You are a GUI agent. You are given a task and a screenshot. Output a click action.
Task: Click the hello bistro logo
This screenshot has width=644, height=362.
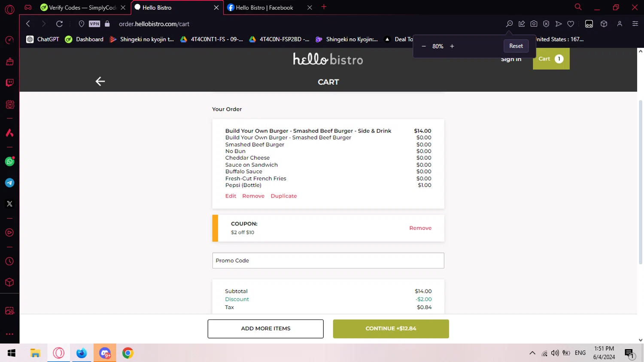pos(328,59)
